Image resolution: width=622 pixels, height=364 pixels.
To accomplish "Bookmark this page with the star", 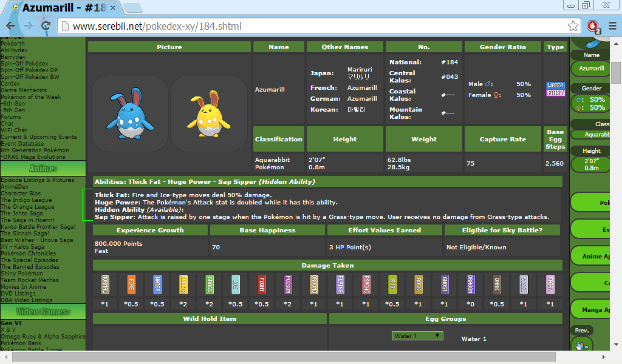I will tap(573, 26).
